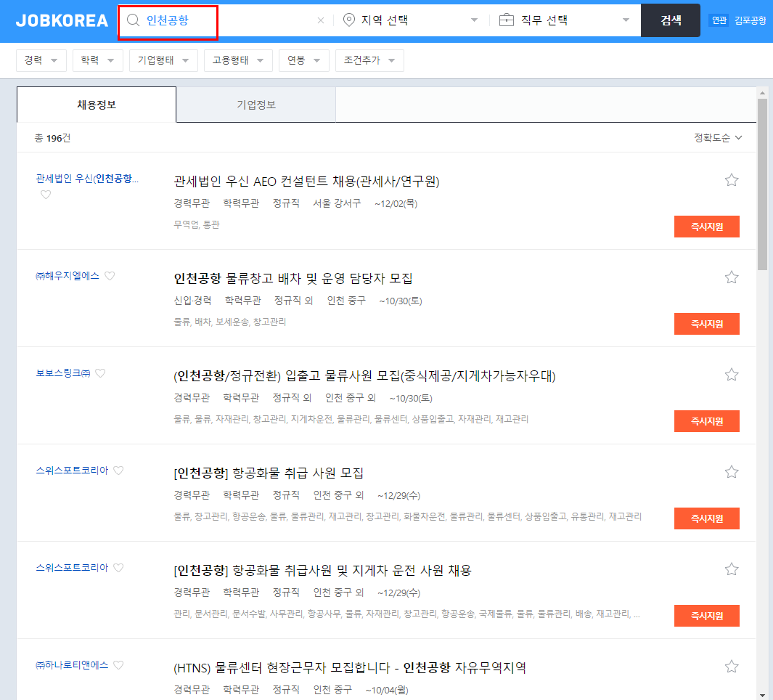Click location text 서울 강서구
This screenshot has height=700, width=773.
coord(337,203)
